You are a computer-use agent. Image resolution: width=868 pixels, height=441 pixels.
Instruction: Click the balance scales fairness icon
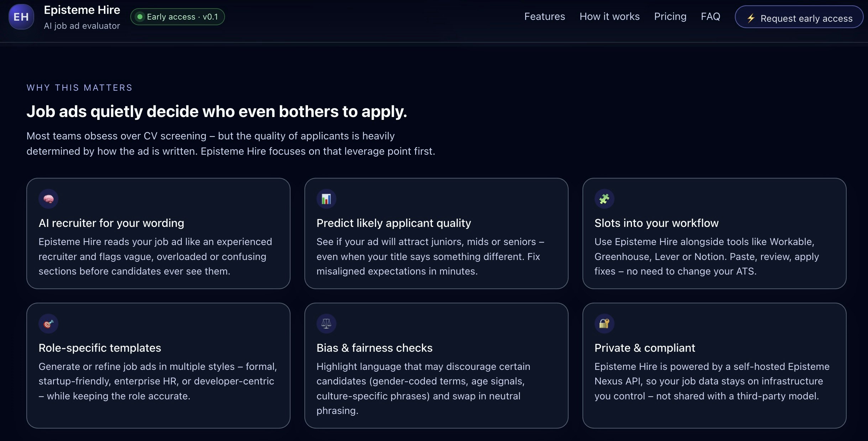[326, 324]
